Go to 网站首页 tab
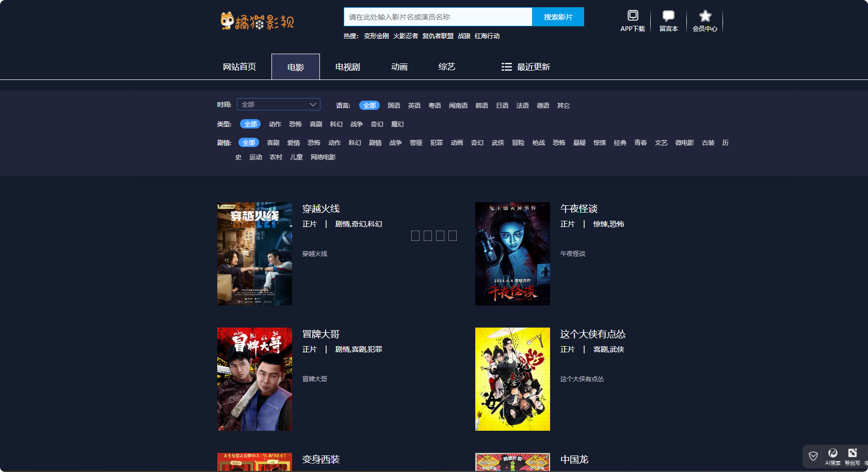This screenshot has width=868, height=472. coord(239,67)
